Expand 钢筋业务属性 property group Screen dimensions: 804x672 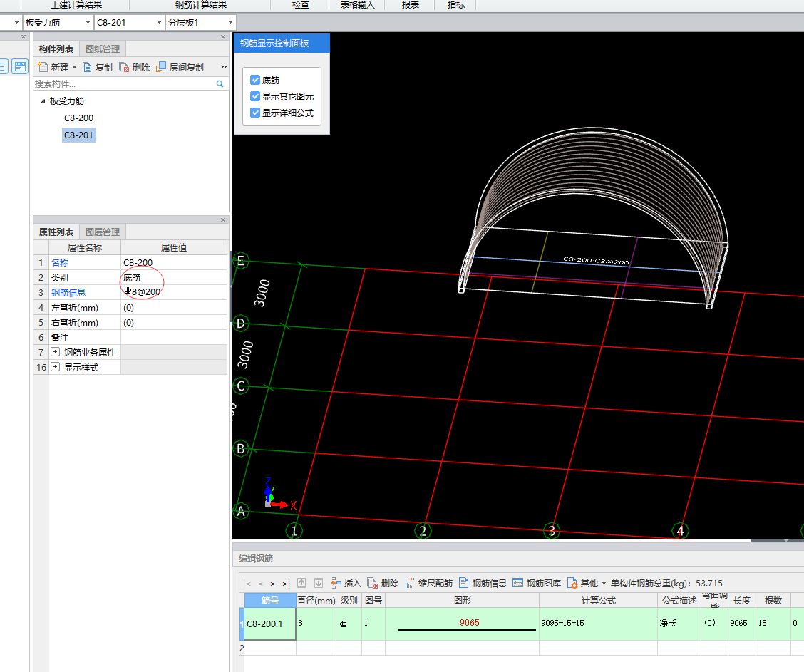point(56,352)
